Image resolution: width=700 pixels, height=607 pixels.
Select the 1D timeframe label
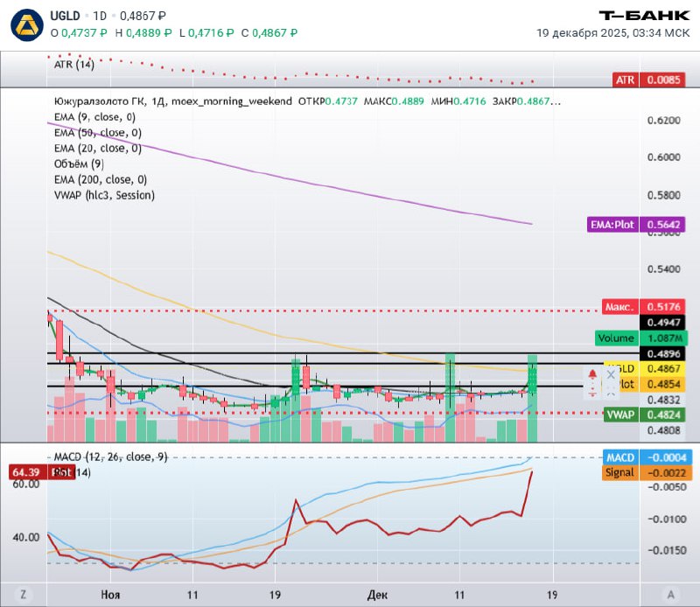click(x=100, y=16)
